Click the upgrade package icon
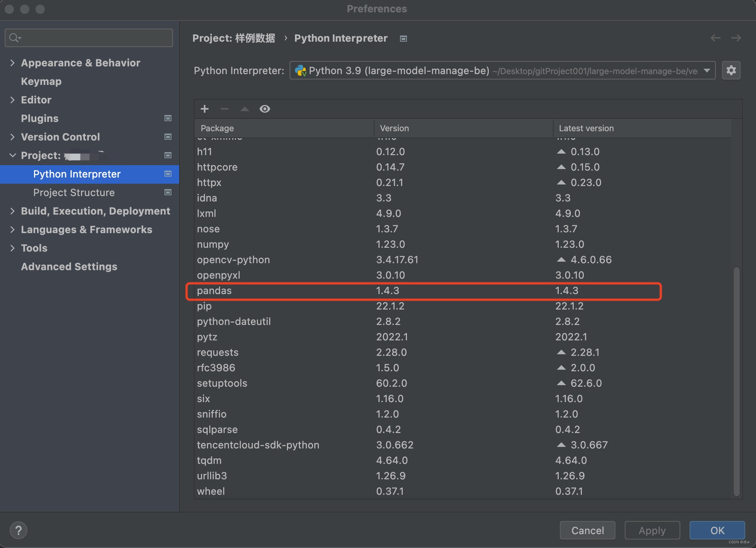This screenshot has height=548, width=756. [x=245, y=108]
